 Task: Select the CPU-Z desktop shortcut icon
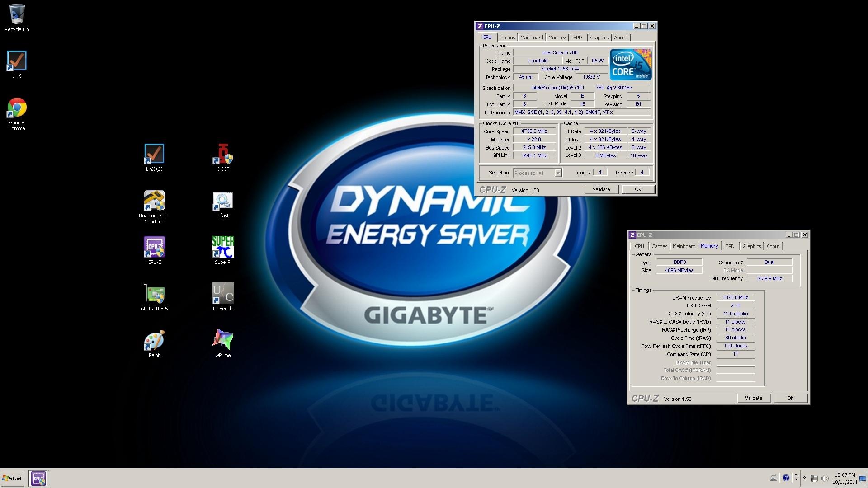point(154,251)
